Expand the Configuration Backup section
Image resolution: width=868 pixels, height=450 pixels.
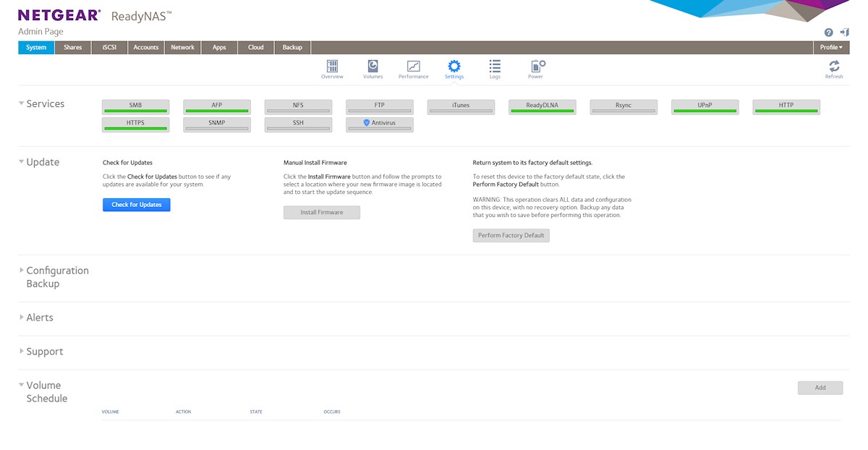57,276
